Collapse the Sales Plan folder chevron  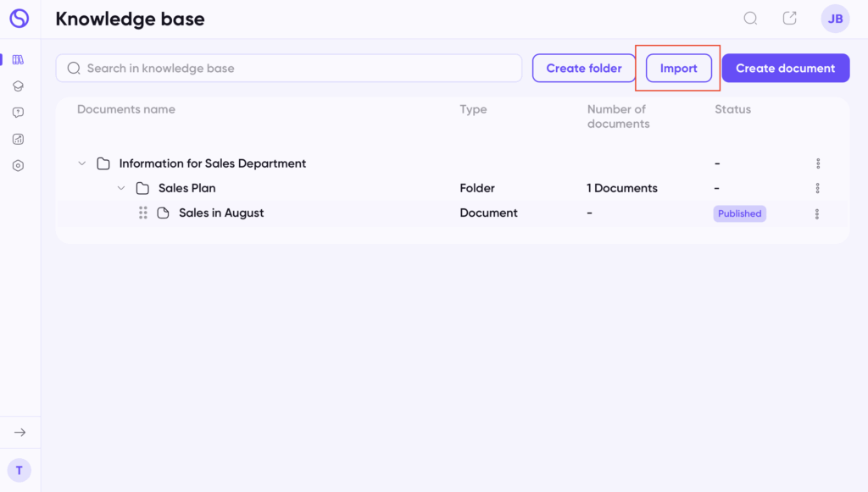click(x=121, y=189)
